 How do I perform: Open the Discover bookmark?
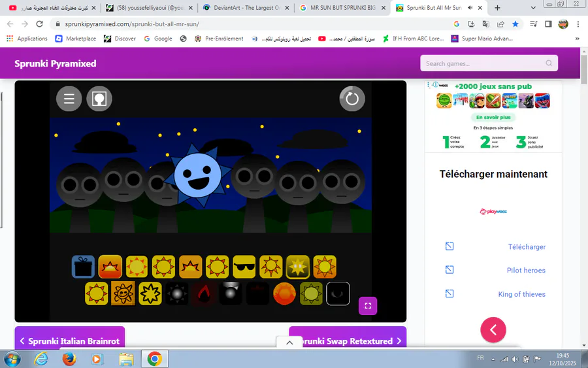click(120, 39)
